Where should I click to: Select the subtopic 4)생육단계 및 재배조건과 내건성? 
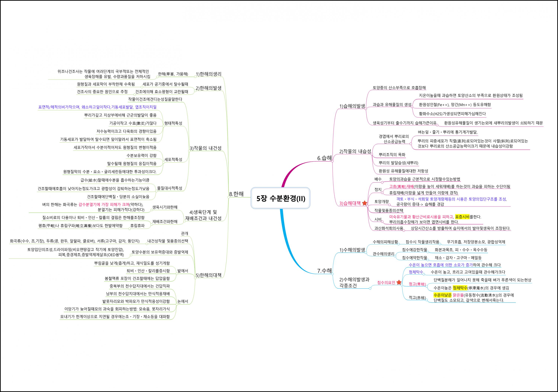[203, 215]
